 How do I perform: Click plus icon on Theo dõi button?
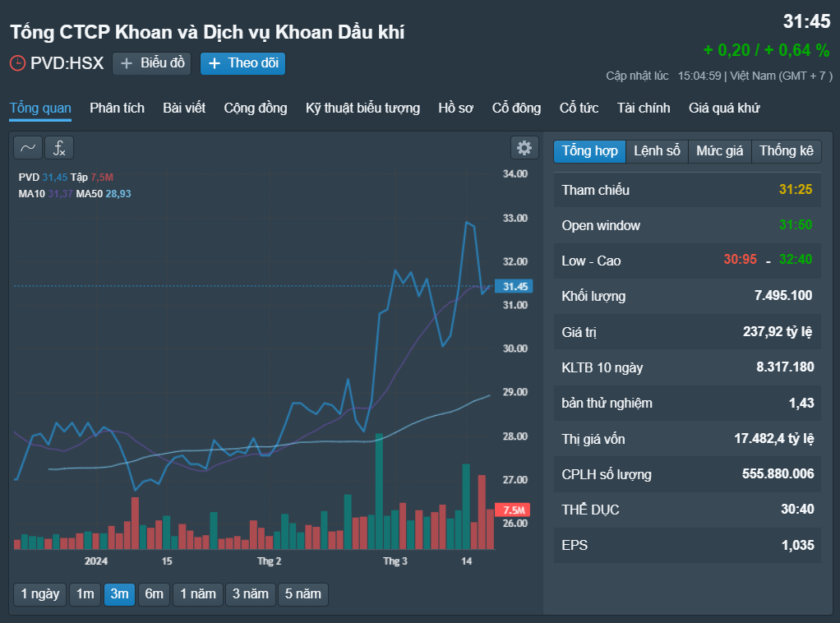point(215,64)
